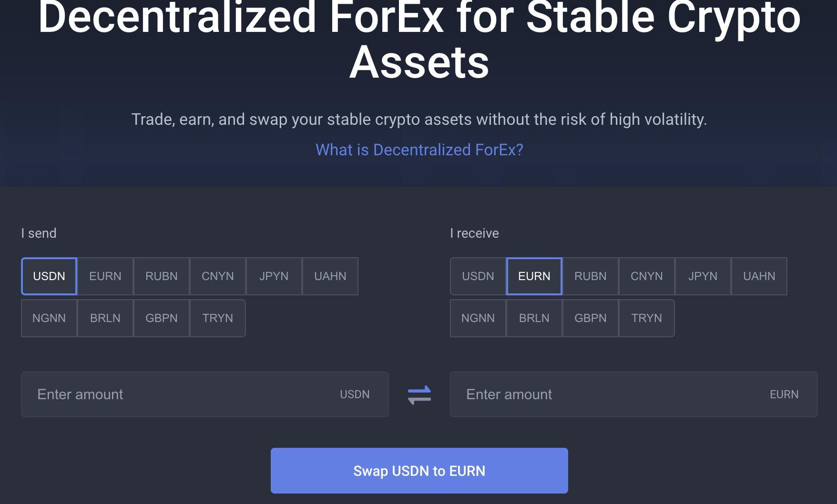Select USDN in the I send group
This screenshot has height=504, width=837.
click(x=49, y=276)
